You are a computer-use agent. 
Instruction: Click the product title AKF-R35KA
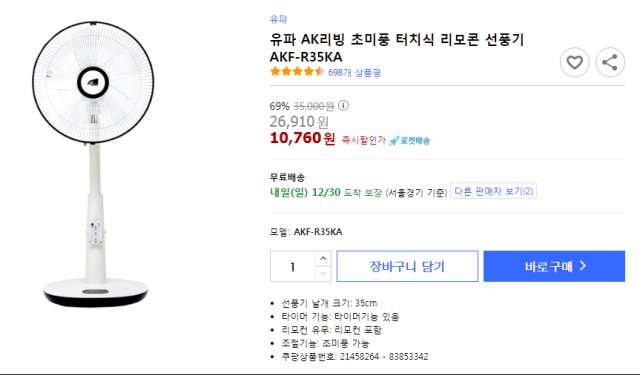click(397, 48)
